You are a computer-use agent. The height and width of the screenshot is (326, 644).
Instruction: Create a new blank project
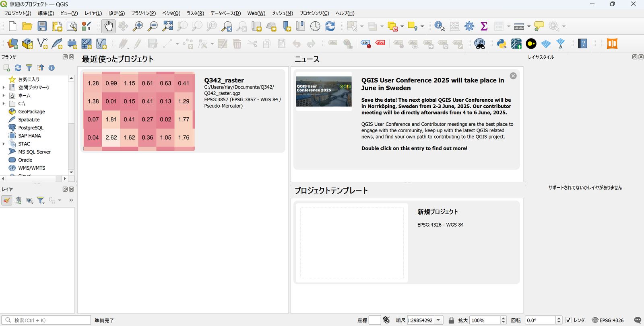[12, 27]
